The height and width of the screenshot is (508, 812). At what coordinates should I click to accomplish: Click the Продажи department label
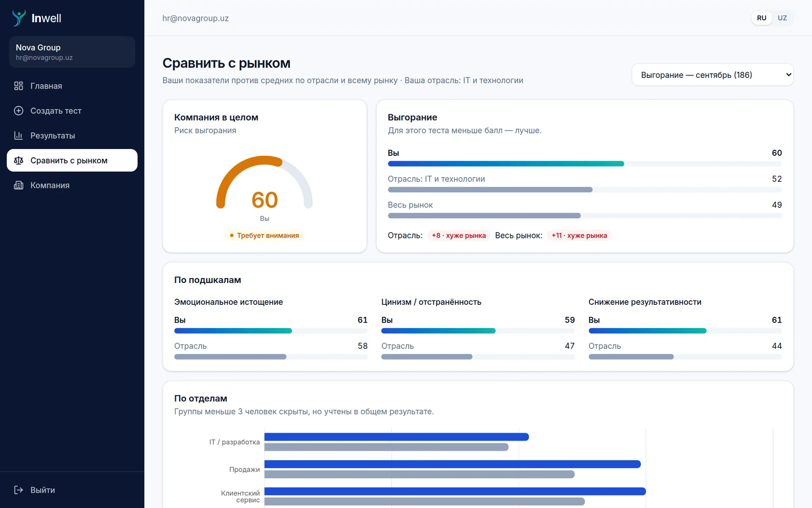(x=245, y=469)
